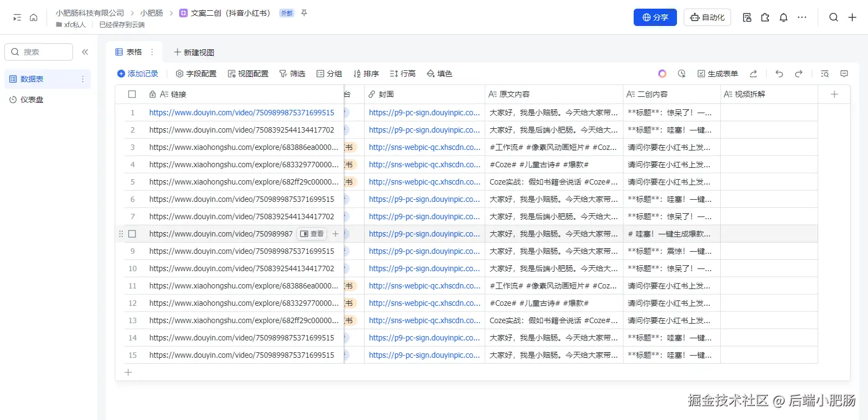Toggle the sidebar menu icon at top left
The height and width of the screenshot is (420, 868).
point(17,17)
